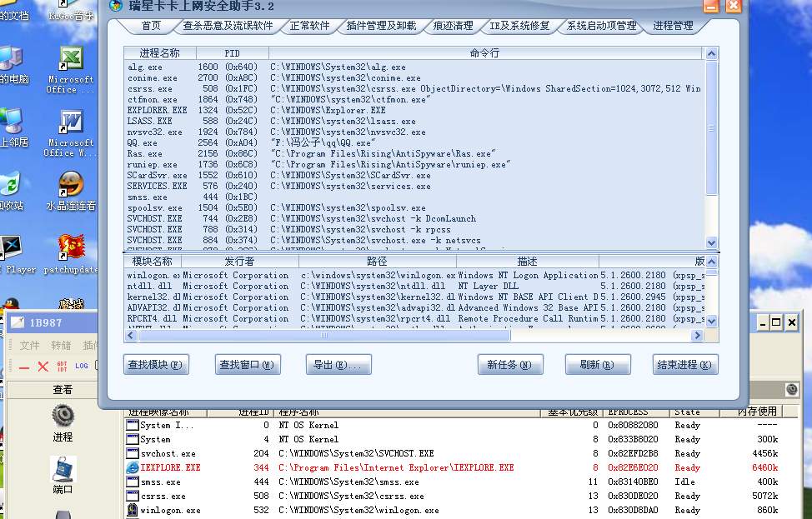
Task: Launch the 水晶连连看 game shortcut
Action: point(70,191)
